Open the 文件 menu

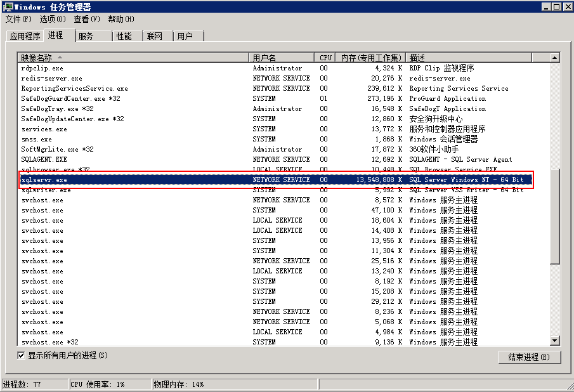click(17, 19)
